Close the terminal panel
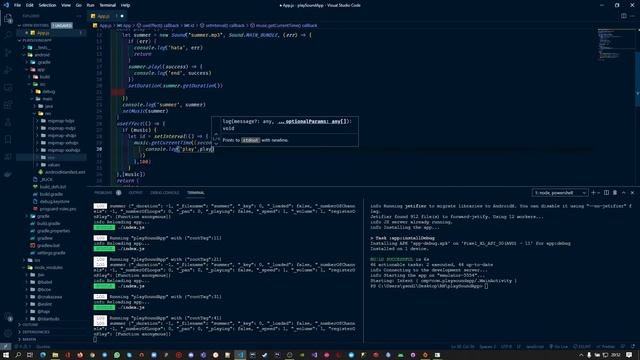 click(x=632, y=193)
